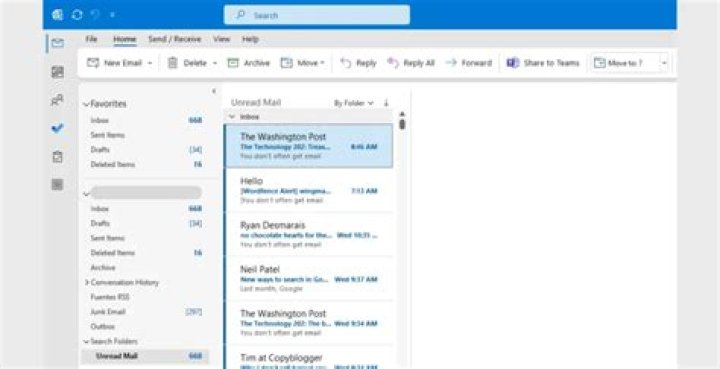Open Deleted Items under Favorites
This screenshot has height=369, width=720.
(112, 164)
